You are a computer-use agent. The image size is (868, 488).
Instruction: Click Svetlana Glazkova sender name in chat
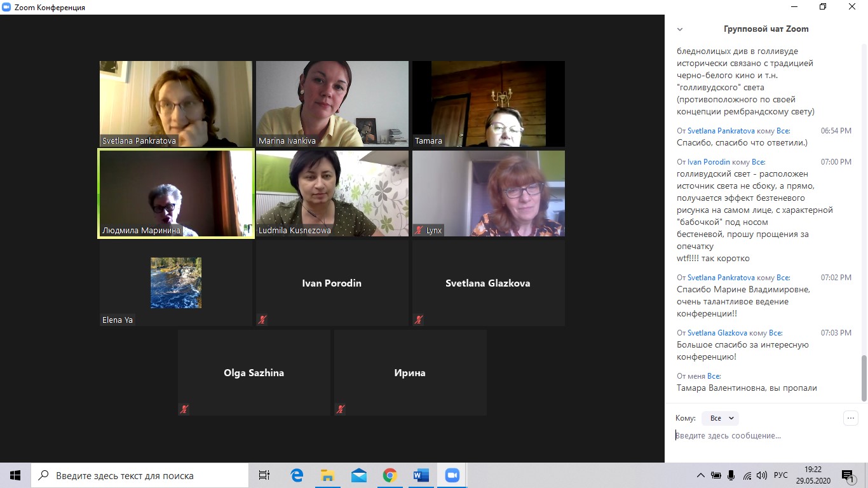coord(717,333)
